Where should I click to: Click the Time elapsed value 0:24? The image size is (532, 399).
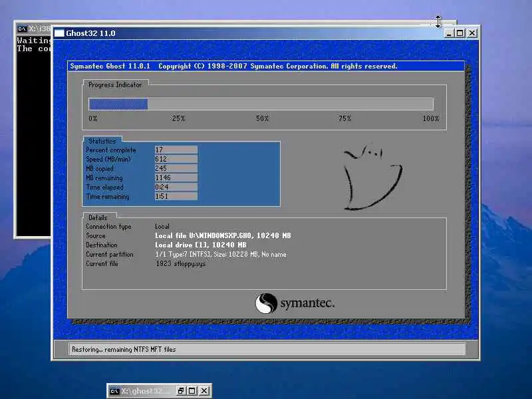176,187
